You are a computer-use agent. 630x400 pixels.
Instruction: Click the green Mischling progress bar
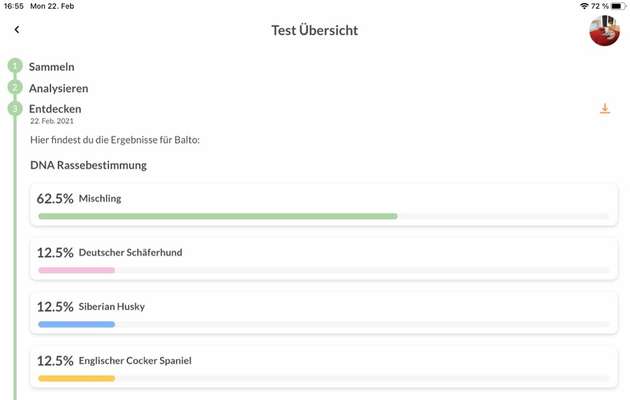pos(217,216)
